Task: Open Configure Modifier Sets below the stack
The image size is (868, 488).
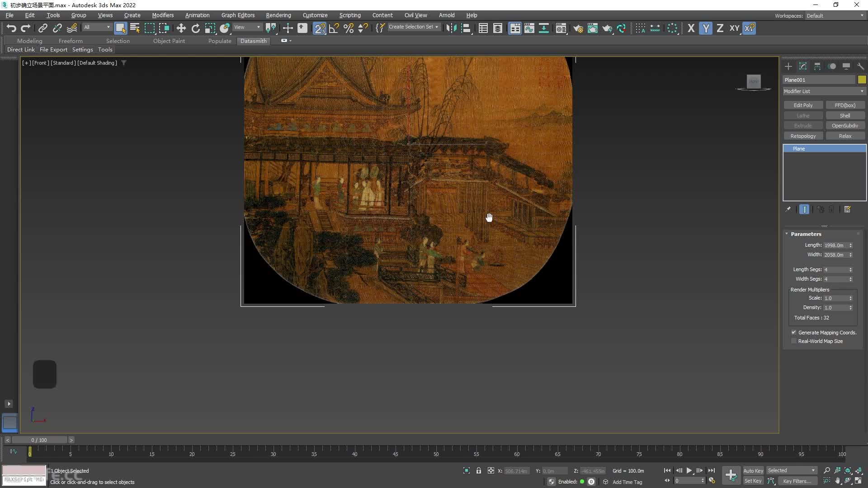Action: [848, 209]
